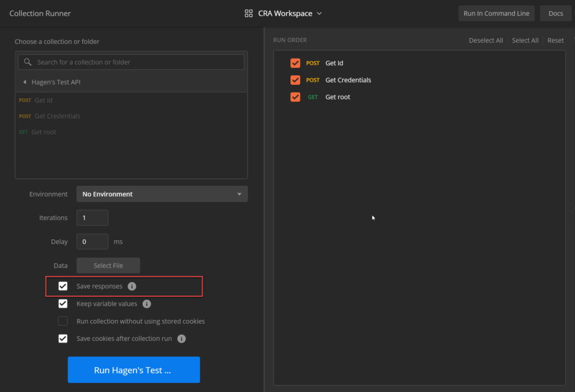Collapse Hagen's Test API with back arrow
575x392 pixels.
pyautogui.click(x=25, y=82)
